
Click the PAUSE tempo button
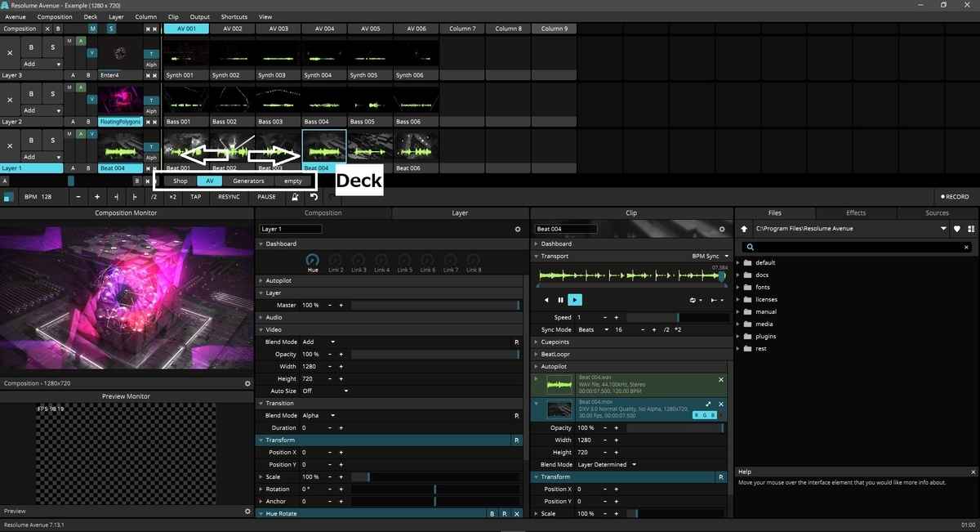266,197
